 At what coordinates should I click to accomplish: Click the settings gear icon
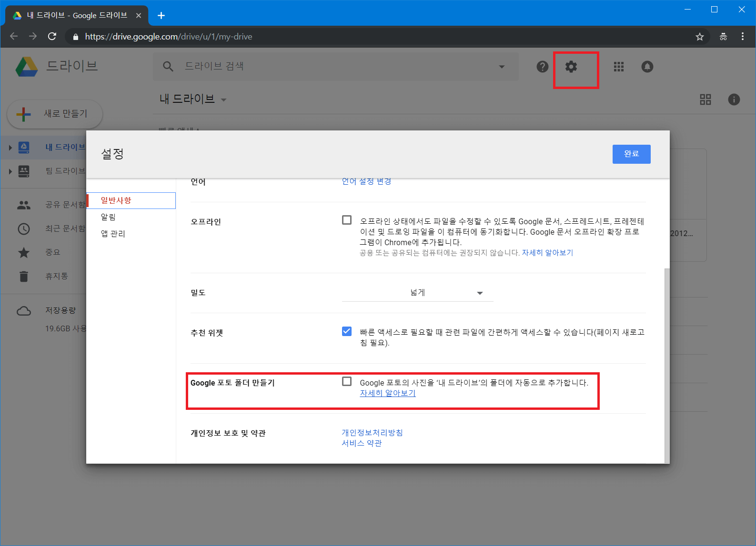(571, 67)
